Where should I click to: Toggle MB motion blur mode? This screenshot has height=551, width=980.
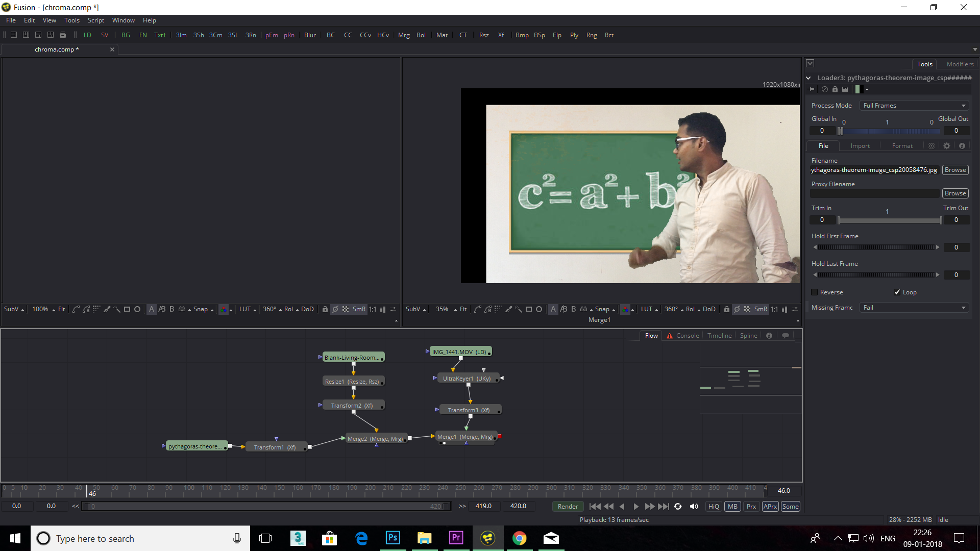click(x=732, y=507)
